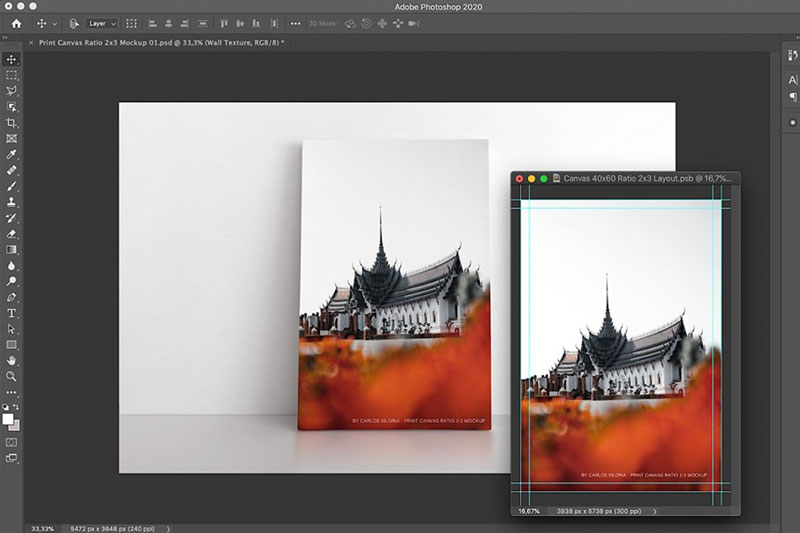
Task: Align vertical centers in options bar
Action: point(240,23)
